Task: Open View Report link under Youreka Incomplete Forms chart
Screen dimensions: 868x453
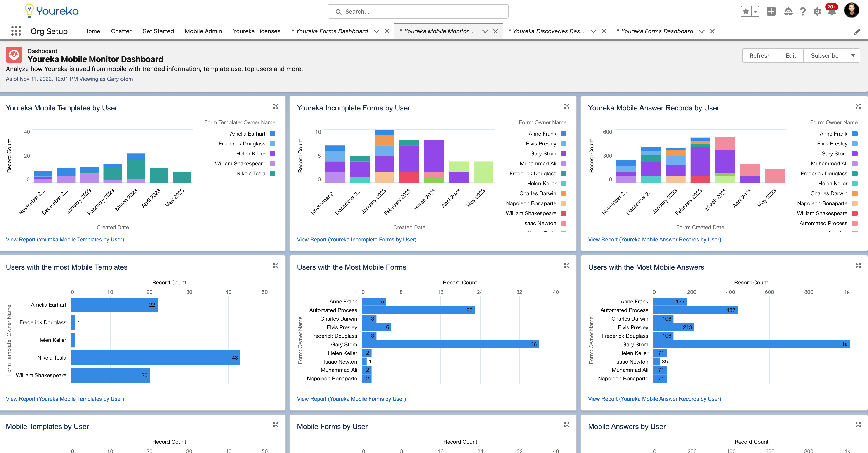Action: coord(356,239)
